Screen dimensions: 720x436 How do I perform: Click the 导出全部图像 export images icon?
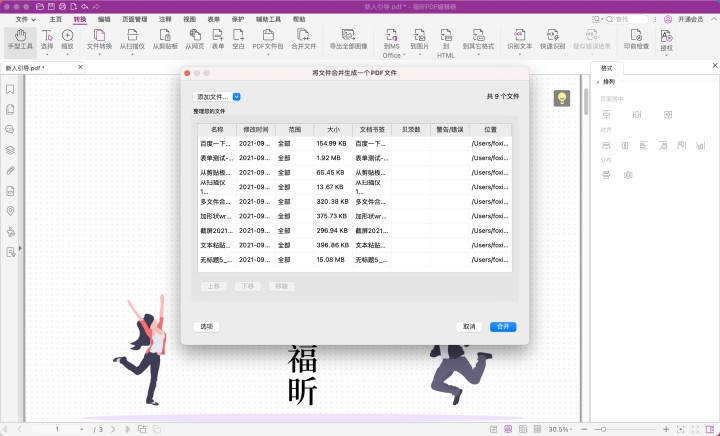tap(349, 39)
